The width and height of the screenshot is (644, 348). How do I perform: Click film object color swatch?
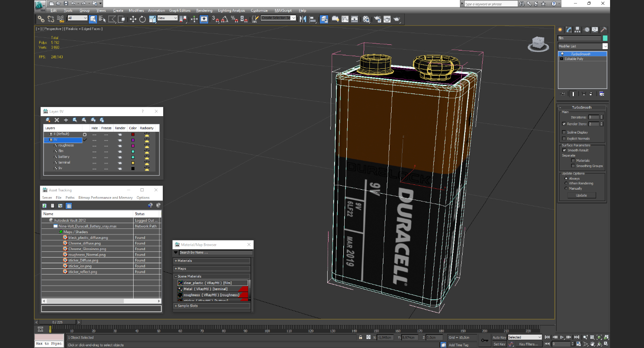tap(605, 38)
